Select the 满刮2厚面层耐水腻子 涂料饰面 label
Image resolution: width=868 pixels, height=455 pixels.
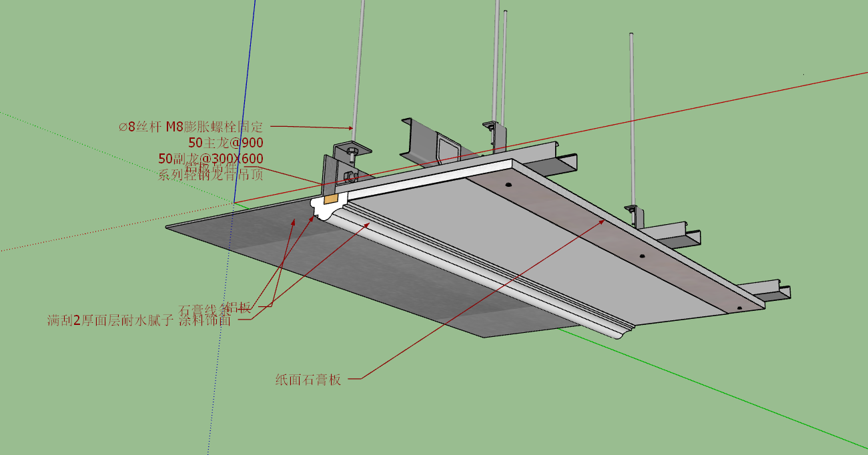(139, 321)
